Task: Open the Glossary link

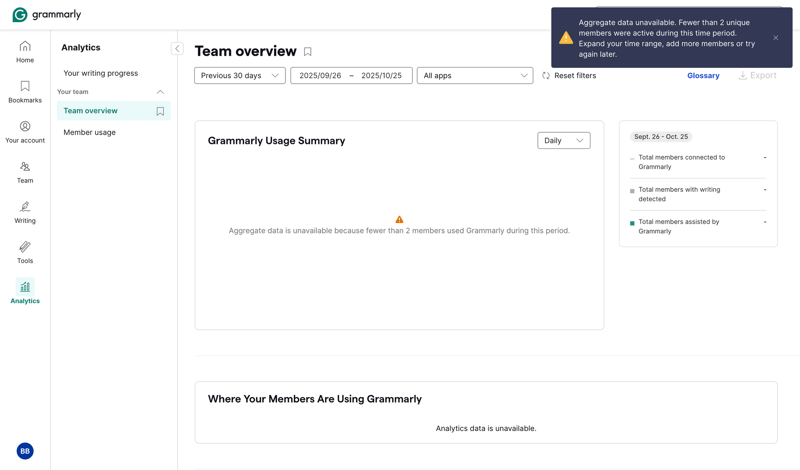Action: [703, 76]
